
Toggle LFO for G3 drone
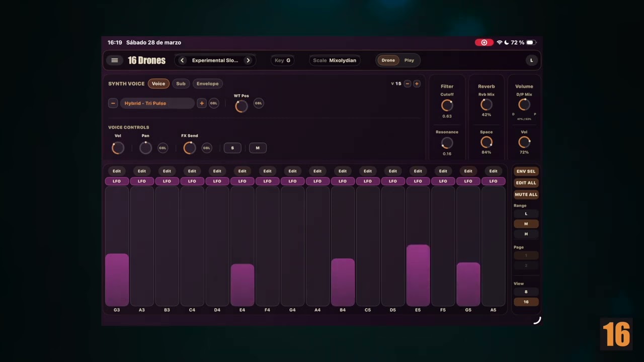(117, 181)
